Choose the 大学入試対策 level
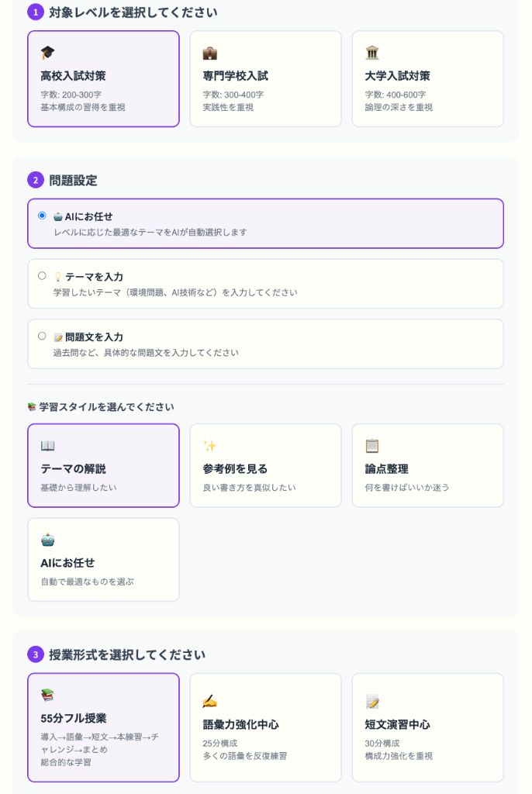The image size is (532, 794). click(427, 78)
